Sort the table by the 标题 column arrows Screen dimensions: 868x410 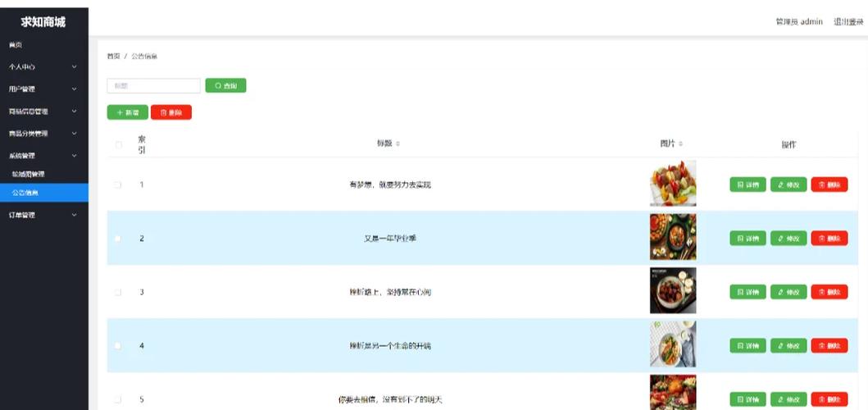pyautogui.click(x=398, y=143)
